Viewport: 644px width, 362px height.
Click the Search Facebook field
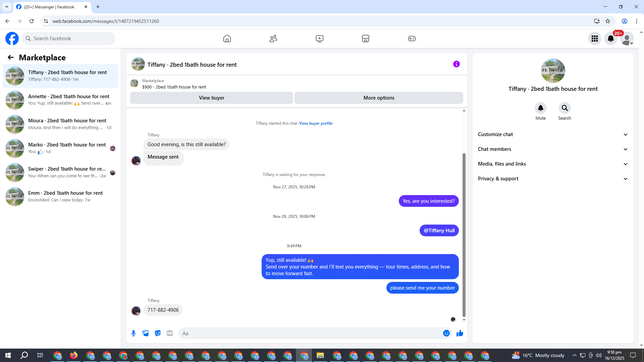coord(69,39)
